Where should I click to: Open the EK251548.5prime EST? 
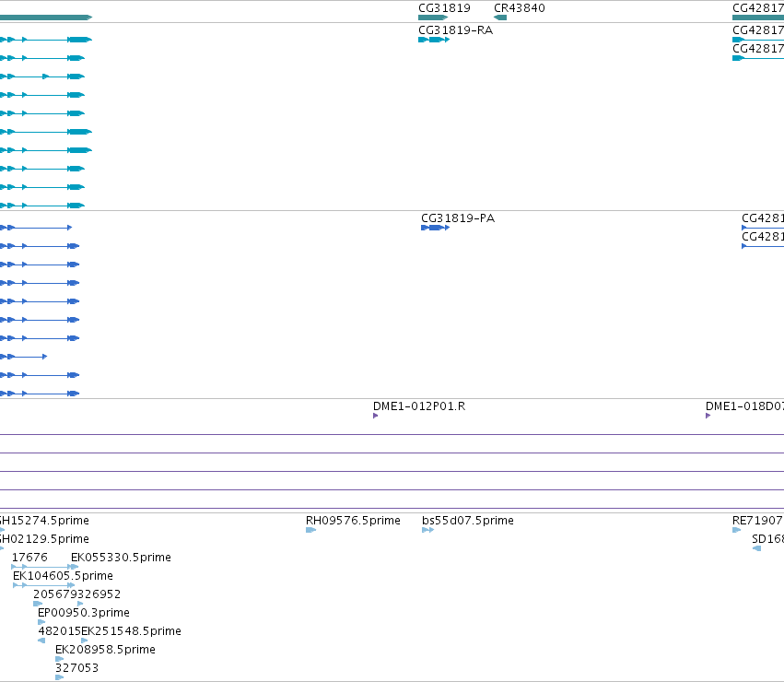[x=85, y=641]
